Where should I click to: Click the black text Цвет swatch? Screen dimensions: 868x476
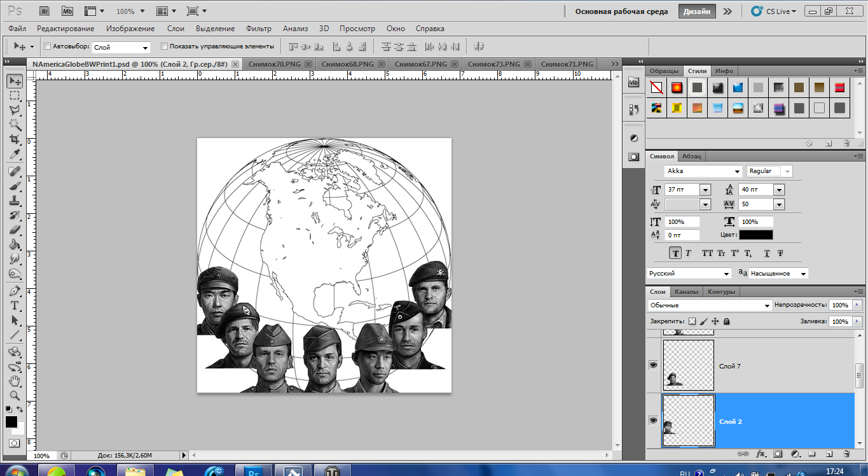click(x=756, y=235)
